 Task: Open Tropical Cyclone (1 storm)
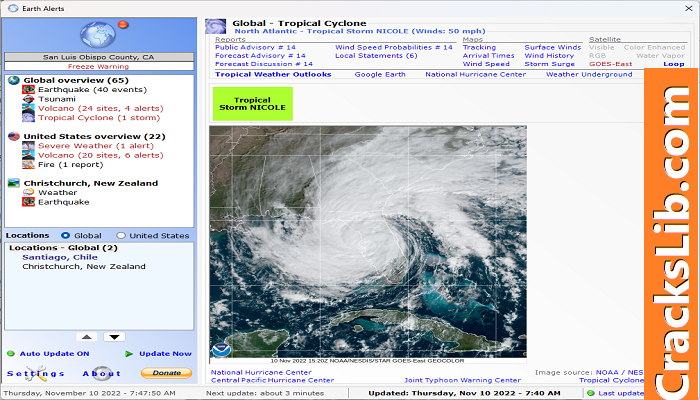(99, 118)
